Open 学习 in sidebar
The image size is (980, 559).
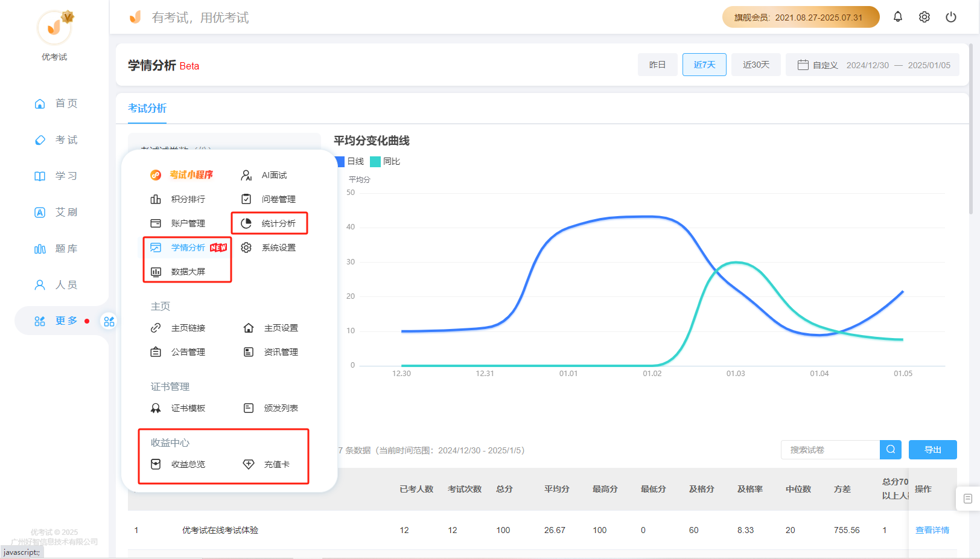pyautogui.click(x=56, y=176)
